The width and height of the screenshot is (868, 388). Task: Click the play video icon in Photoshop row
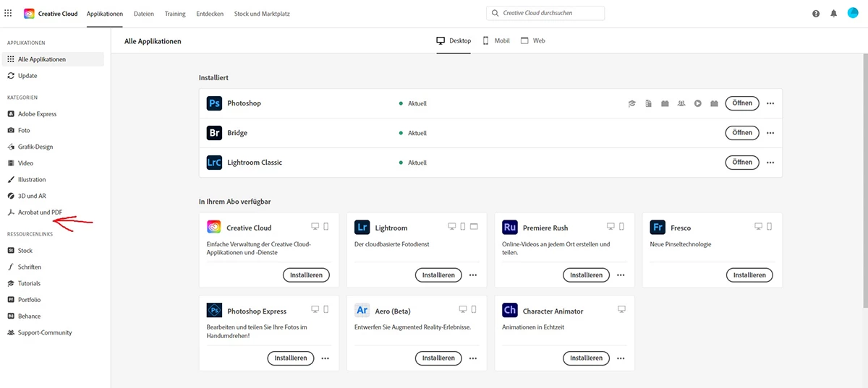(x=698, y=103)
